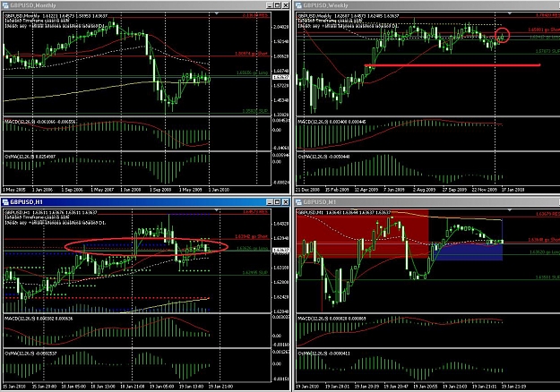The width and height of the screenshot is (560, 392).
Task: Click the 'go Short' line label in Monthly chart
Action: pos(251,54)
